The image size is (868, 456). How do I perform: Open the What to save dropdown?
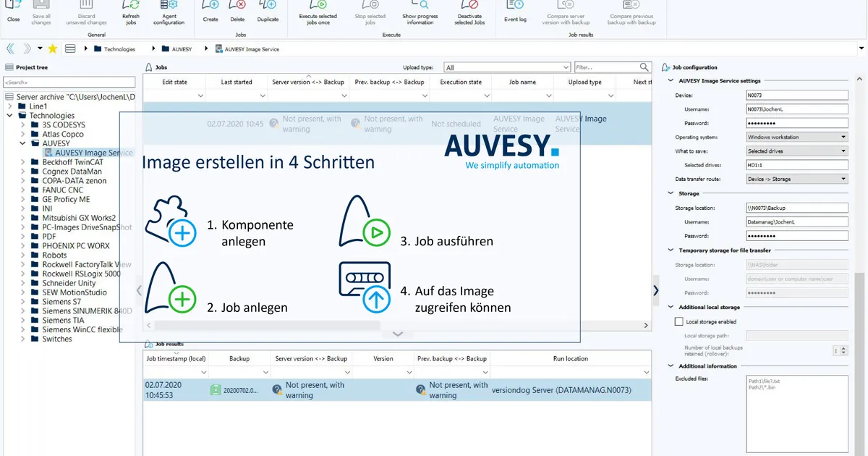pyautogui.click(x=843, y=151)
